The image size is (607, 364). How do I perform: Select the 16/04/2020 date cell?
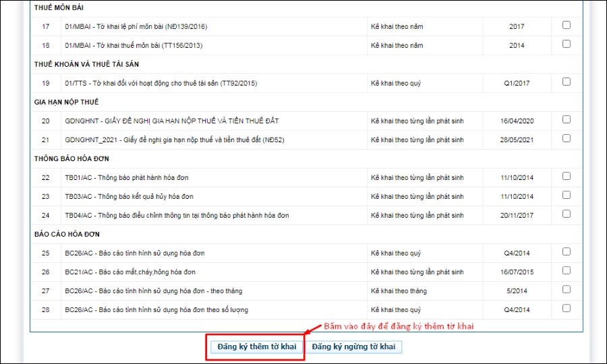517,121
